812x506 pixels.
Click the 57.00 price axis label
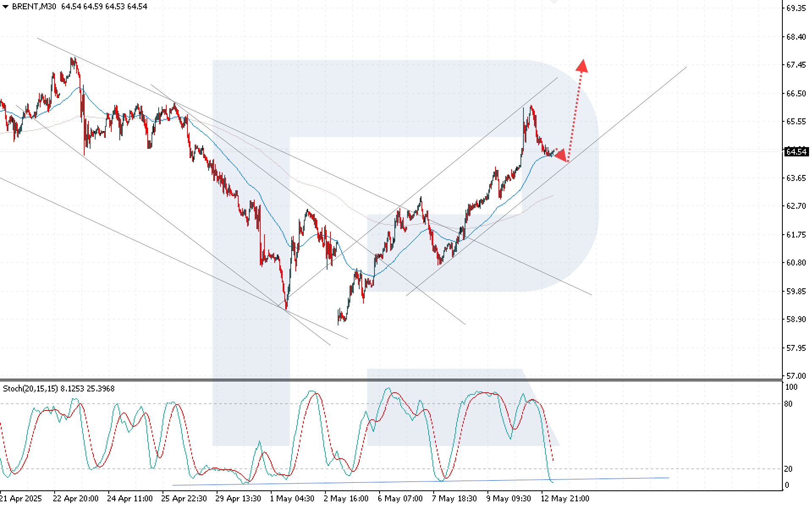point(795,376)
